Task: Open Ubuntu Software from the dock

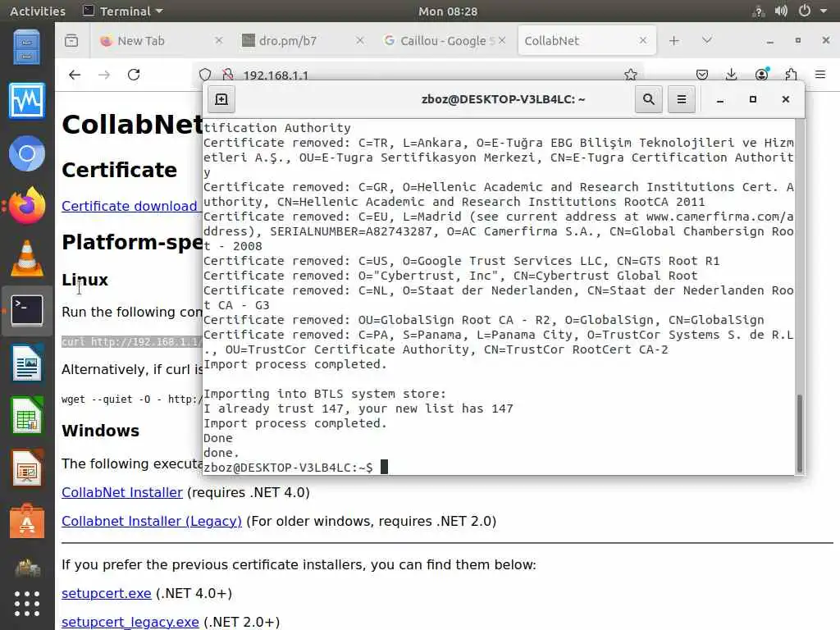Action: point(27,520)
